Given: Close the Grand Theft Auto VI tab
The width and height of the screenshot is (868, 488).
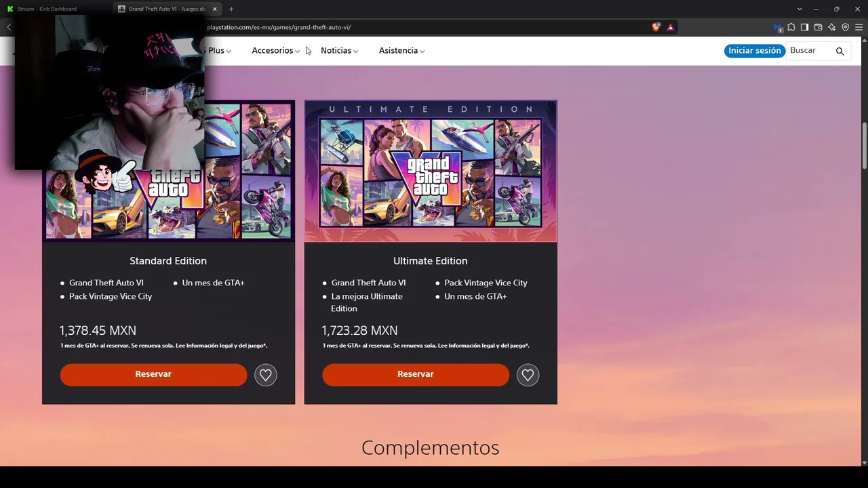Looking at the screenshot, I should point(215,9).
